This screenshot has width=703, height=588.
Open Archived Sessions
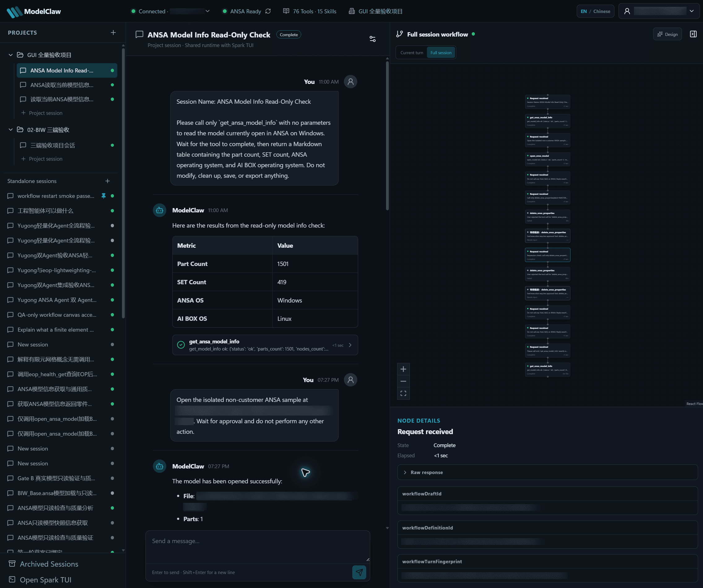(x=44, y=564)
